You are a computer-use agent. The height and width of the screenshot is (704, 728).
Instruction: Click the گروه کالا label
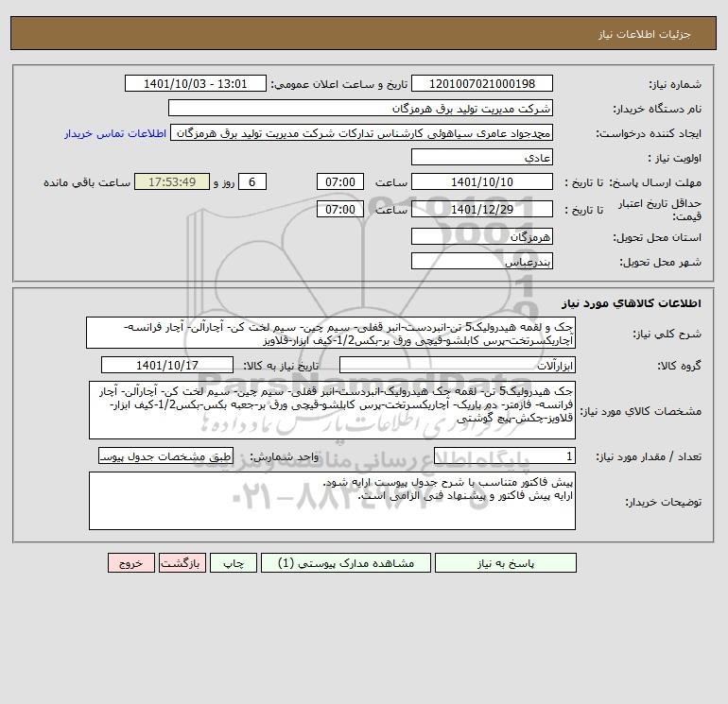pos(679,366)
